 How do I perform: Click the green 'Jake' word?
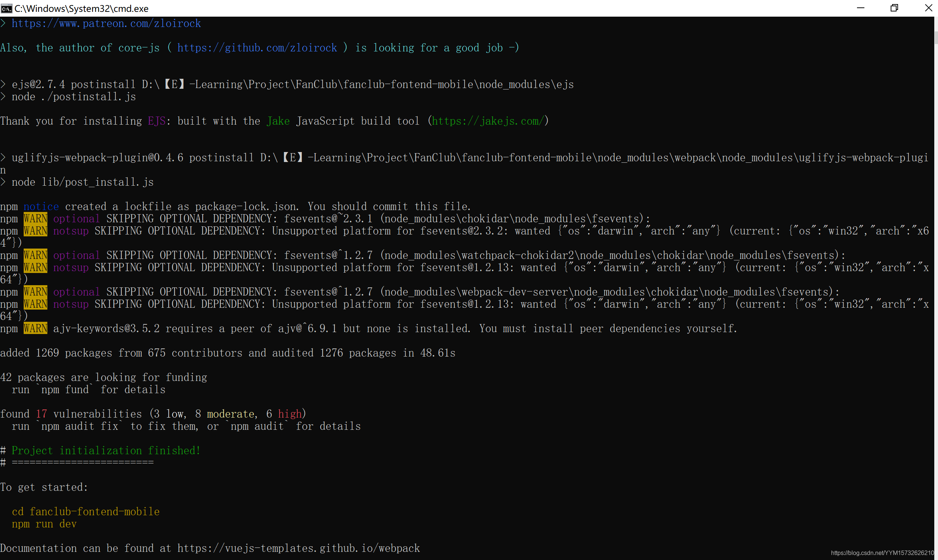tap(278, 121)
